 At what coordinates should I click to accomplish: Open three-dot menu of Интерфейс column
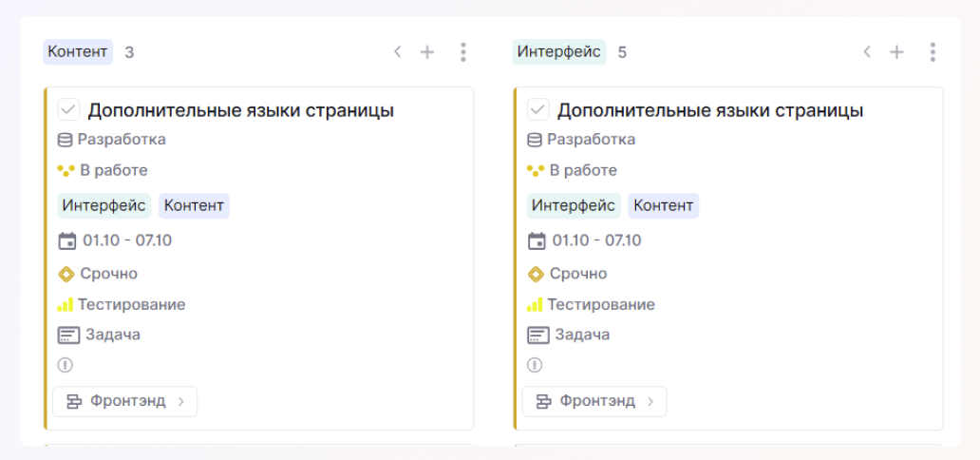pos(933,52)
